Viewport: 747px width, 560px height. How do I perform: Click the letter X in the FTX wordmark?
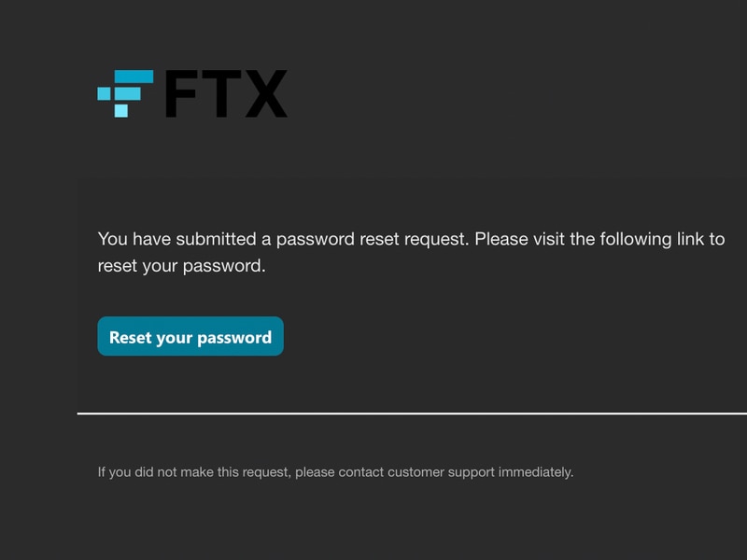[x=264, y=93]
